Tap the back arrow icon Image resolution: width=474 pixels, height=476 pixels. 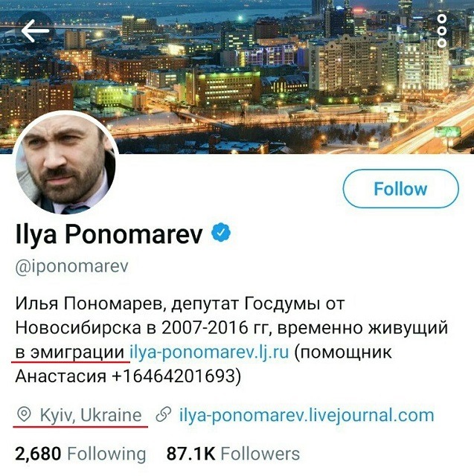pyautogui.click(x=35, y=30)
